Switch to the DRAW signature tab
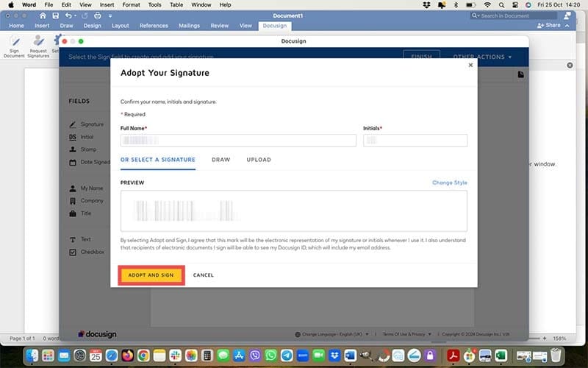Viewport: 588px width, 368px height. pos(221,160)
